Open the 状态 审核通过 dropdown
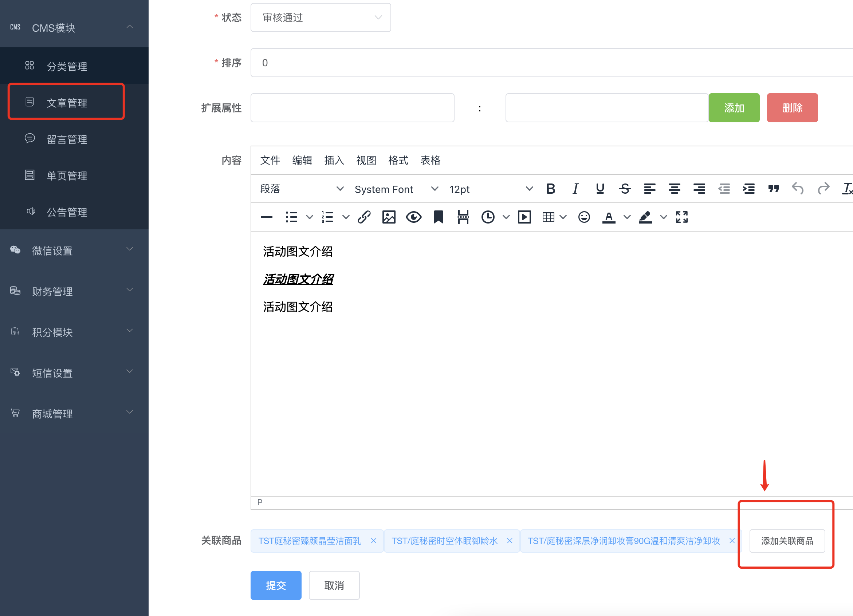The height and width of the screenshot is (616, 853). click(321, 18)
